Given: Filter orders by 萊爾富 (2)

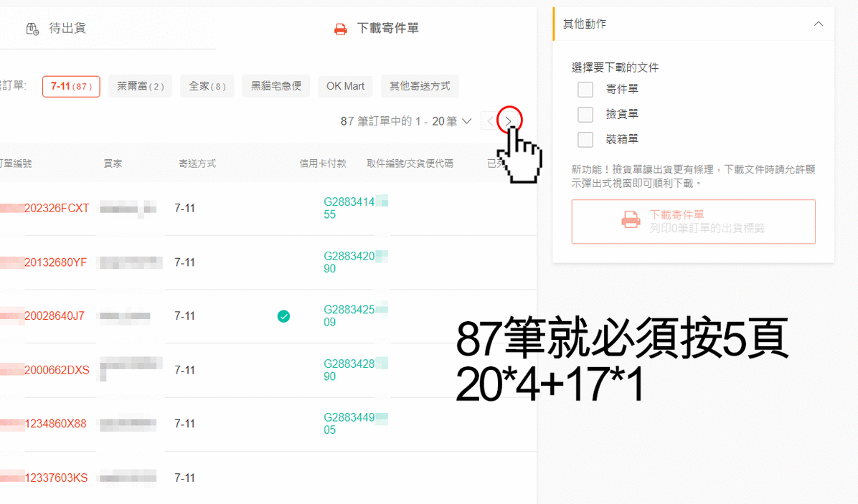Looking at the screenshot, I should [x=140, y=86].
